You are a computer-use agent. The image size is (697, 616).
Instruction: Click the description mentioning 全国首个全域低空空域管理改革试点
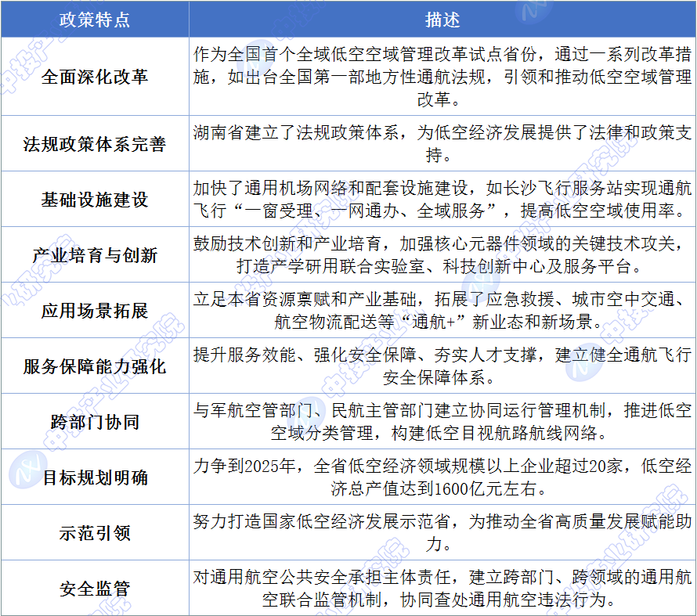(x=442, y=77)
